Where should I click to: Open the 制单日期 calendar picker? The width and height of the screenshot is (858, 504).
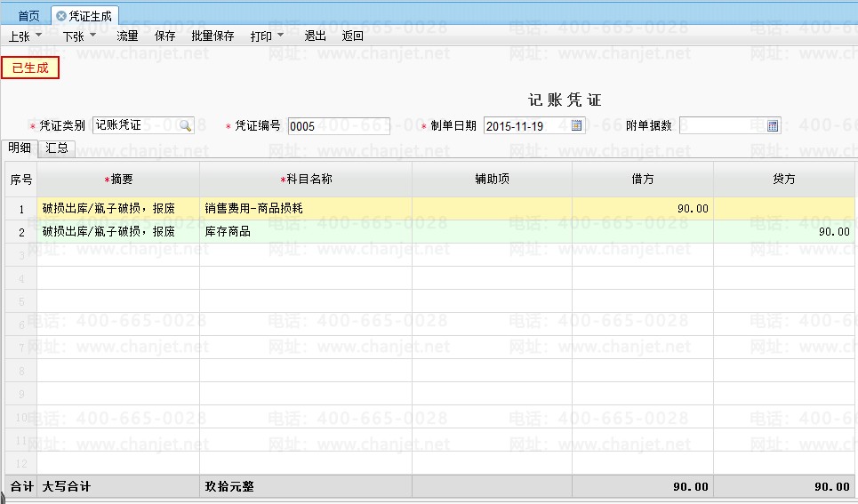576,126
